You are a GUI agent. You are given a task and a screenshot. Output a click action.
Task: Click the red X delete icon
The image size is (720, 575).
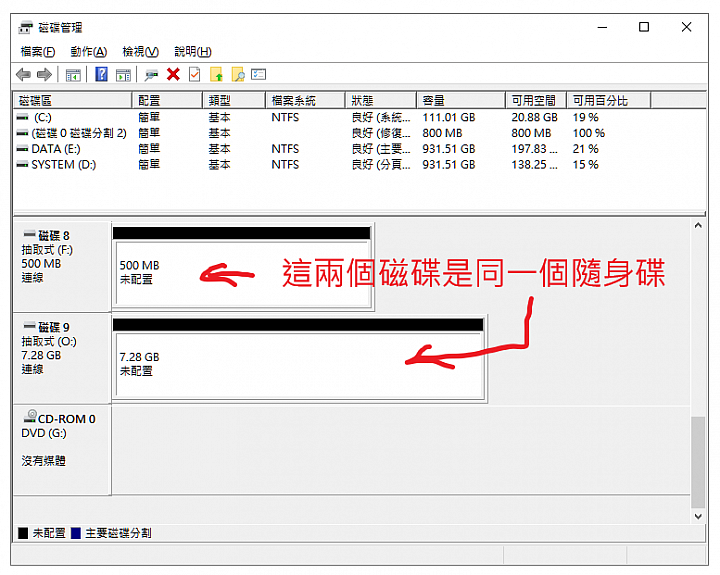point(173,74)
